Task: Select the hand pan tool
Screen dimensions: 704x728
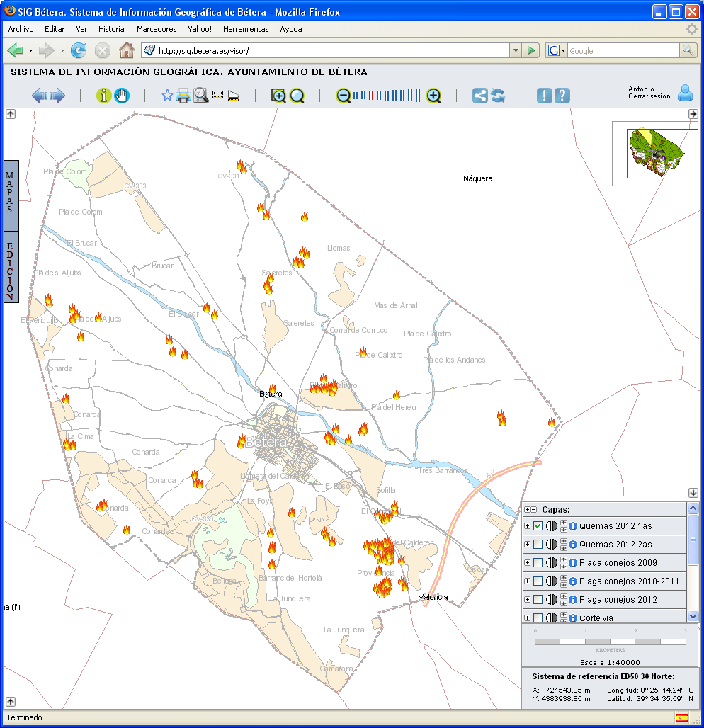Action: click(x=122, y=96)
